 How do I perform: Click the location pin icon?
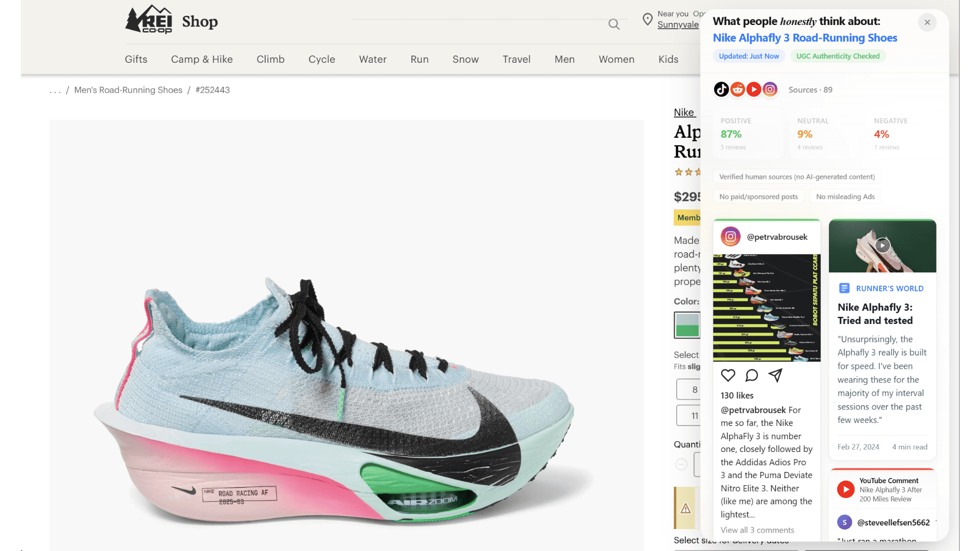click(647, 19)
